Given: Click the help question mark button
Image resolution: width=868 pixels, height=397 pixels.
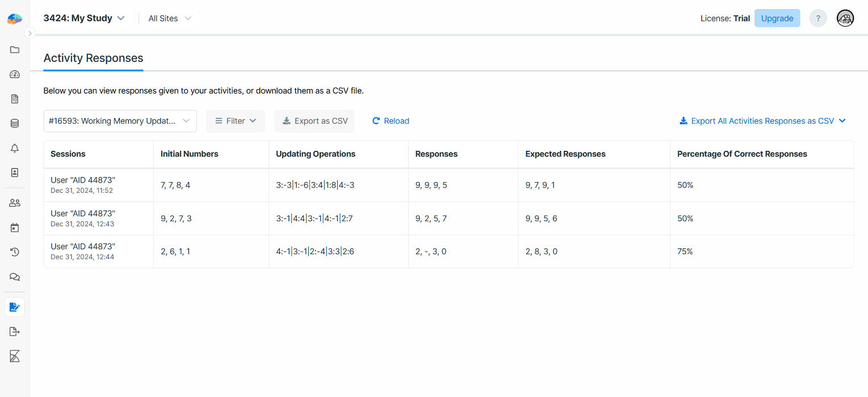Looking at the screenshot, I should click(x=817, y=18).
